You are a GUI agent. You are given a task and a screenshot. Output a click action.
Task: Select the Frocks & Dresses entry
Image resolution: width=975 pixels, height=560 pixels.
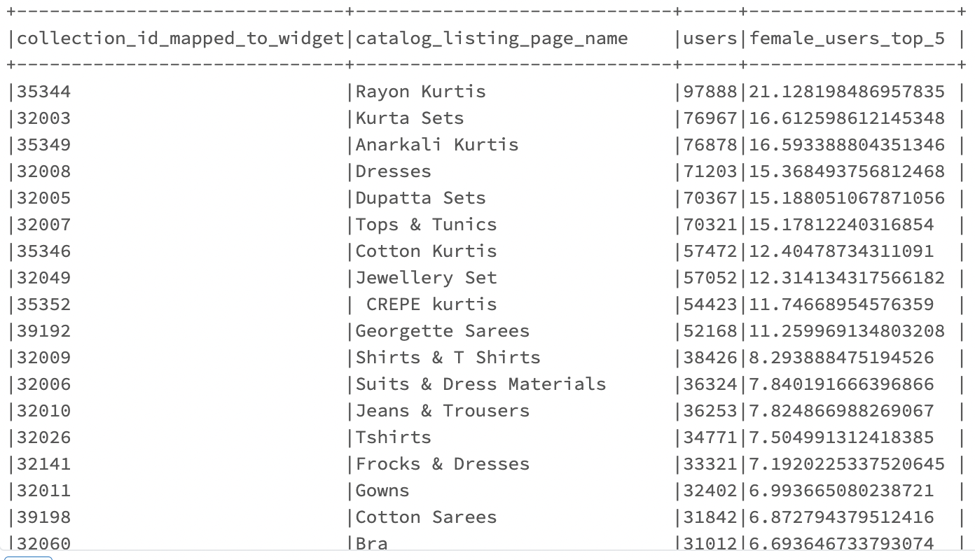coord(442,464)
